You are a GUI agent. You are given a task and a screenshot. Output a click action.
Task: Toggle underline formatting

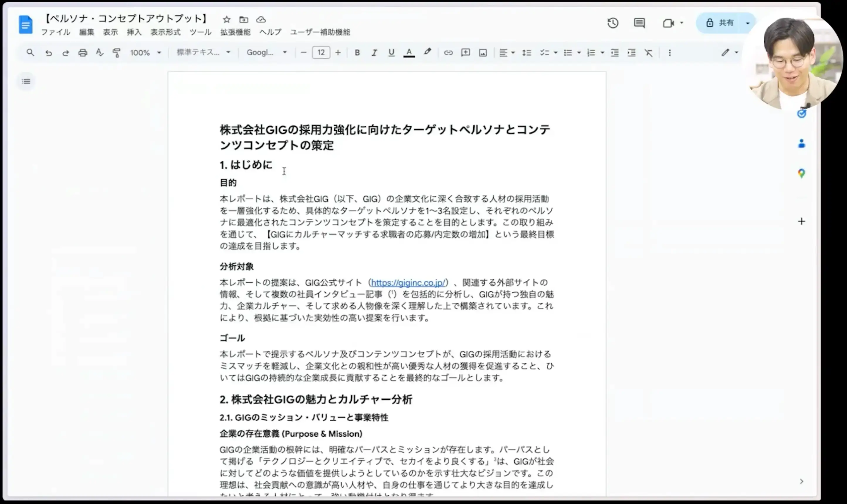tap(391, 52)
